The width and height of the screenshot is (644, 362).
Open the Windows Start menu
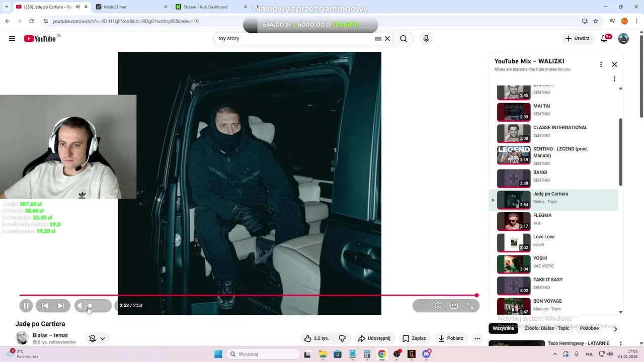click(x=218, y=354)
